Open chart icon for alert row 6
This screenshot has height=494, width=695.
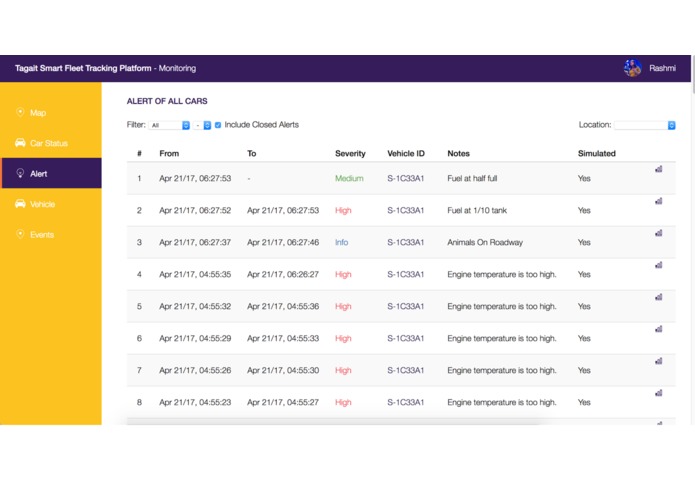[x=659, y=329]
